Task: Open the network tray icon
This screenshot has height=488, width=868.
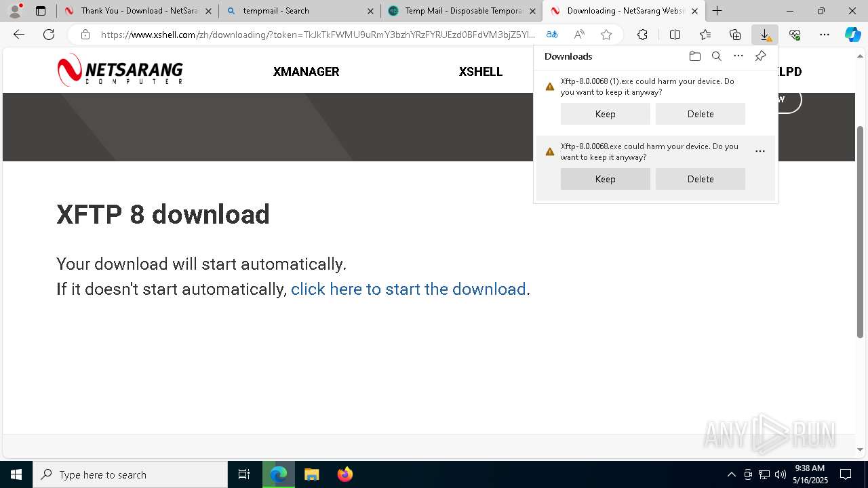Action: 764,474
